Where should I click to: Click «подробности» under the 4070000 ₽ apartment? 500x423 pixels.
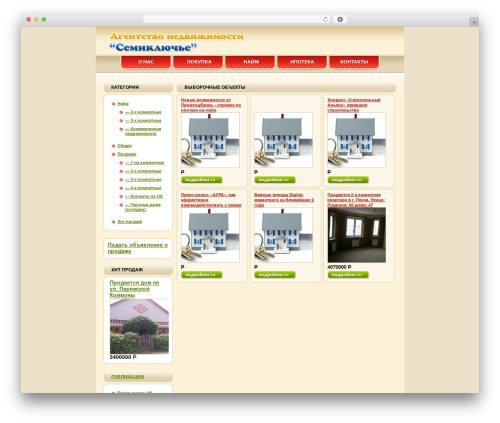pyautogui.click(x=348, y=275)
